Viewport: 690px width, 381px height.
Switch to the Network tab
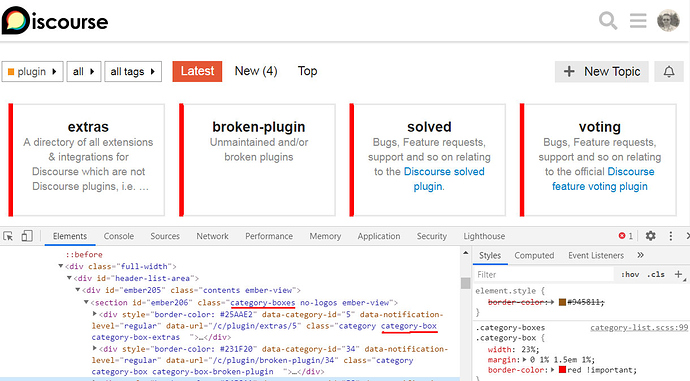[213, 236]
